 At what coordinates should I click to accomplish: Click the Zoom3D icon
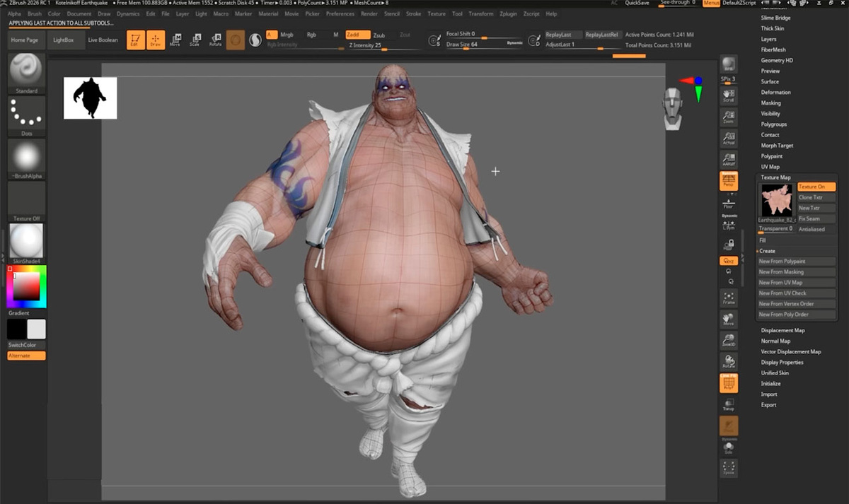coord(729,340)
